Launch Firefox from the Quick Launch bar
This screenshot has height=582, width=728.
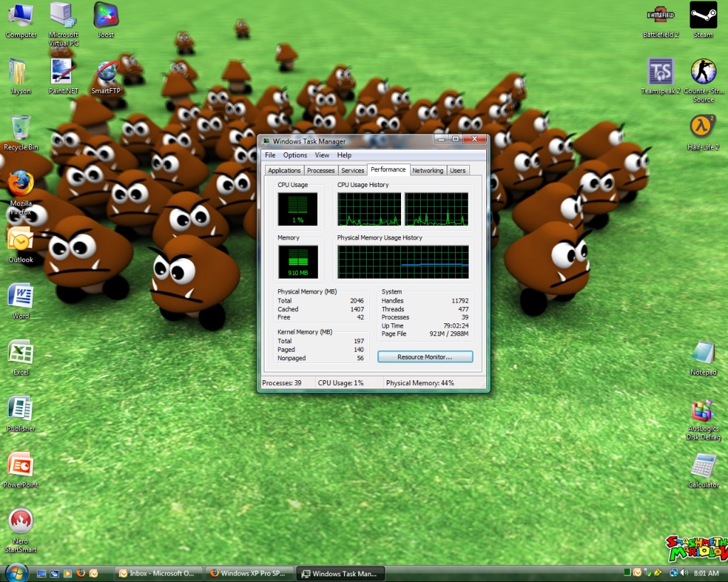pyautogui.click(x=80, y=573)
